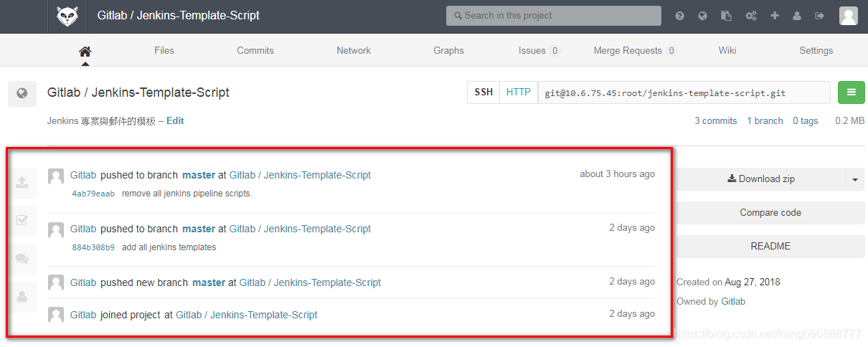Click project link in joined project entry
Image resolution: width=868 pixels, height=347 pixels.
point(247,315)
